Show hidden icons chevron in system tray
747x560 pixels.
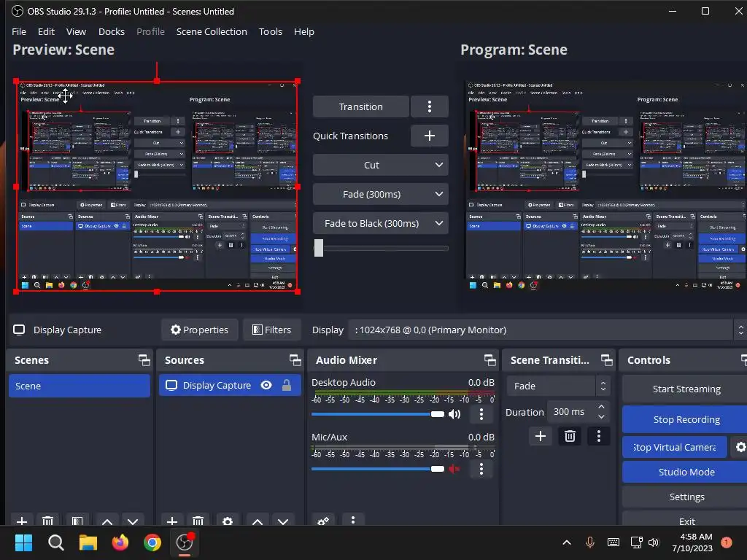[x=566, y=542]
